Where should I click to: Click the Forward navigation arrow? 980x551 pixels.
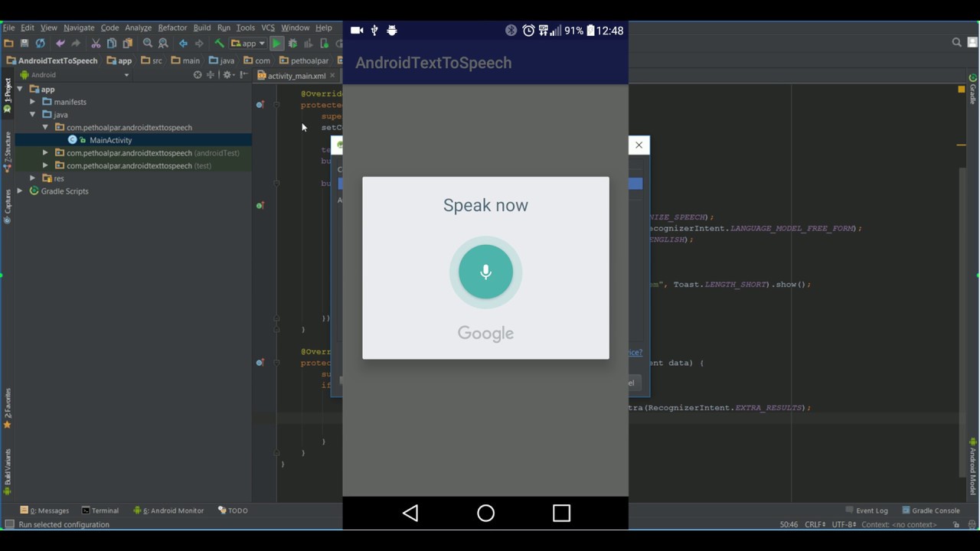tap(199, 44)
